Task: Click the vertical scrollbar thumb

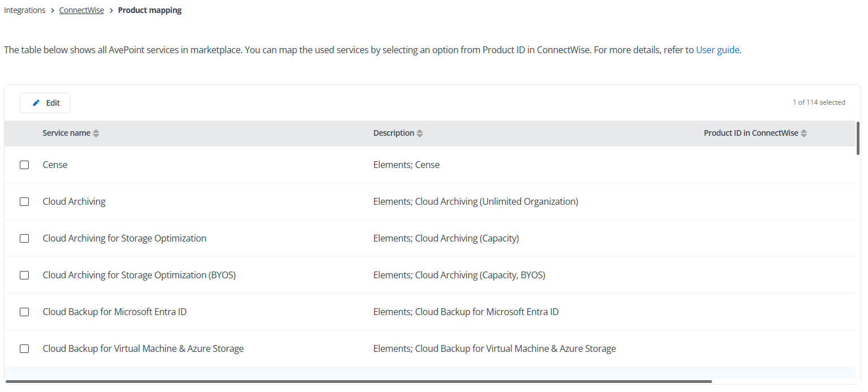Action: coord(858,138)
